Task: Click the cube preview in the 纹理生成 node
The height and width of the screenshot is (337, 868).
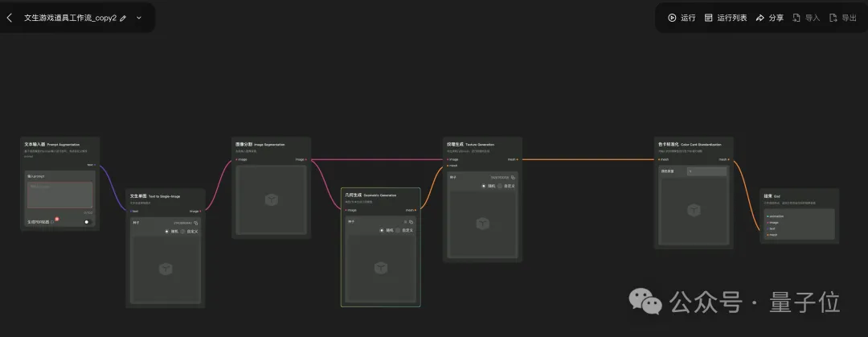Action: (x=483, y=224)
